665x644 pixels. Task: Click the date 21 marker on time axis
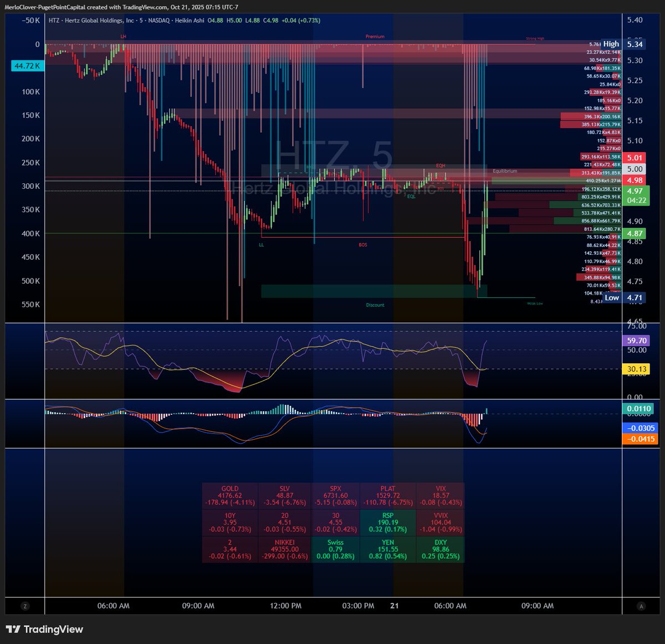click(x=394, y=606)
